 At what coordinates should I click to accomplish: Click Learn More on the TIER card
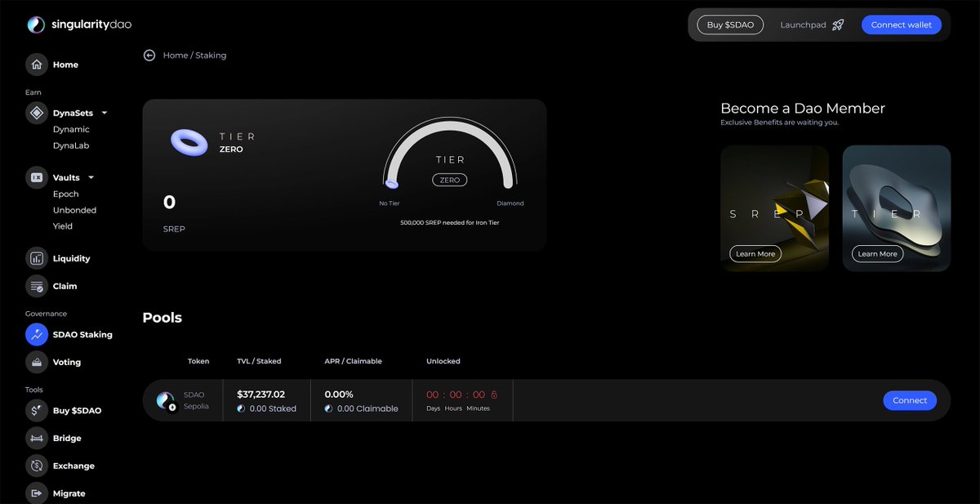[878, 254]
